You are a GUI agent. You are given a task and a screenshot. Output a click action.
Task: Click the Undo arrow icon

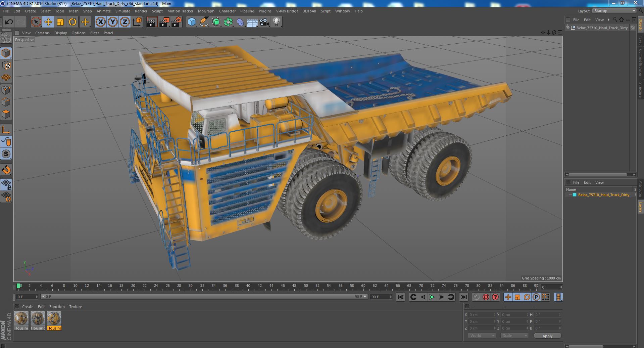[9, 22]
